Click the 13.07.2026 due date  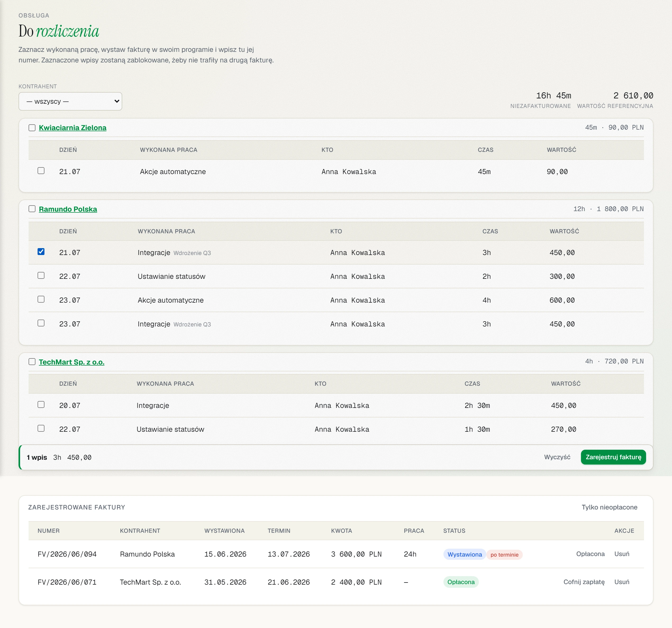(x=289, y=554)
